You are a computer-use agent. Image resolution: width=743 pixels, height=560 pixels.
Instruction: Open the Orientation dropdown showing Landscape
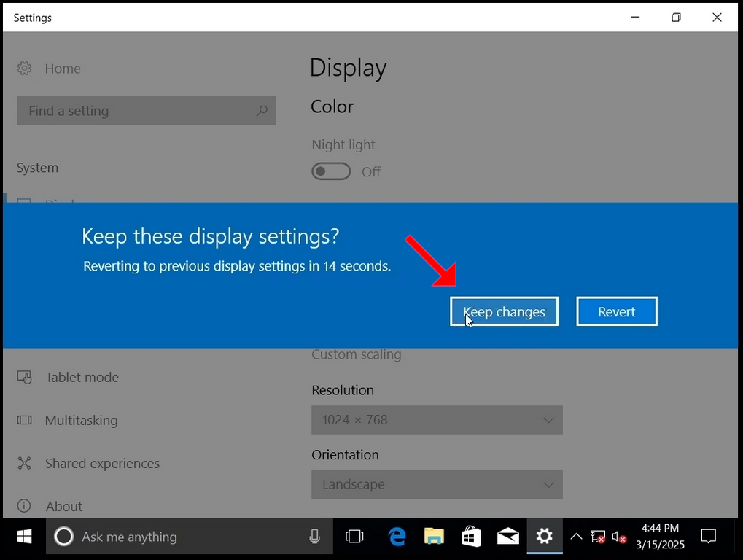[437, 484]
